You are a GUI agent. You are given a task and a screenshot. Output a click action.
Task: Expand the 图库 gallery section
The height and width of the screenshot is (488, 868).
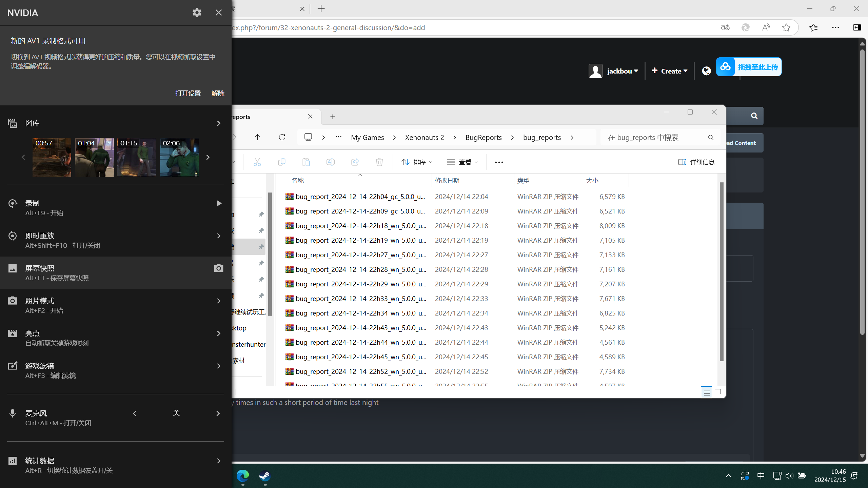pos(219,123)
